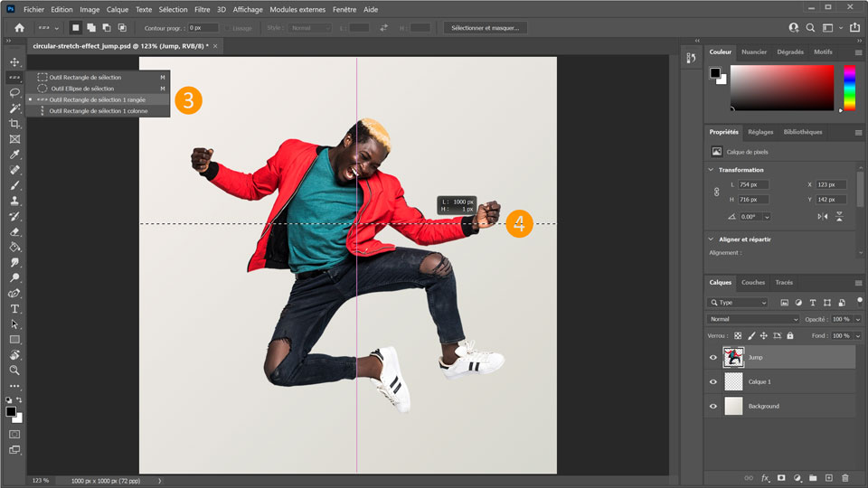Click the Home icon in options bar
The height and width of the screenshot is (488, 868).
click(x=19, y=28)
